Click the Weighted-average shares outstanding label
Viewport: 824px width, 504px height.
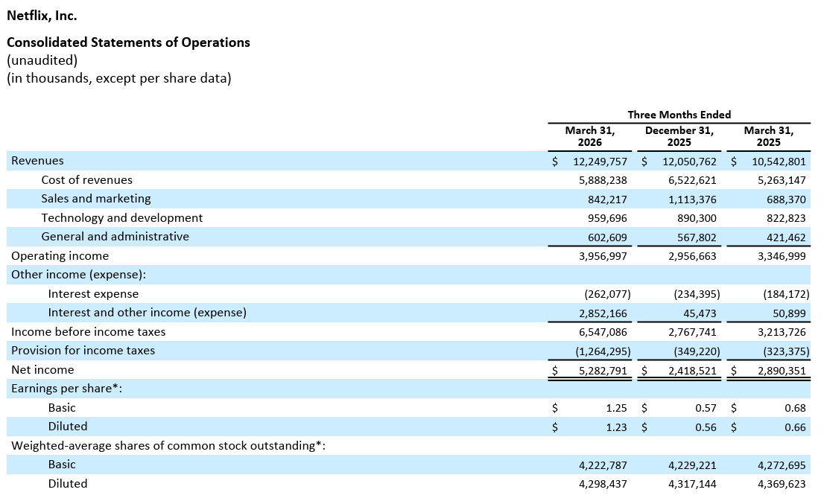[168, 446]
